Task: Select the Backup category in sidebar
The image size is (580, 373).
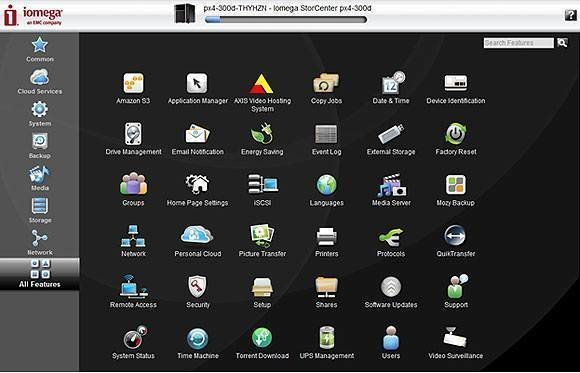Action: 40,146
